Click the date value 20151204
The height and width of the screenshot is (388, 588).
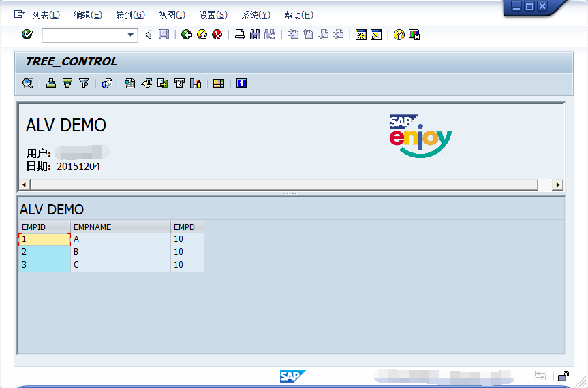(78, 167)
